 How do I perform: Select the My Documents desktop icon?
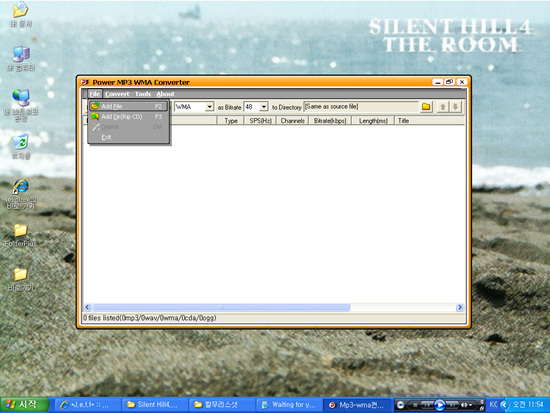pyautogui.click(x=21, y=14)
